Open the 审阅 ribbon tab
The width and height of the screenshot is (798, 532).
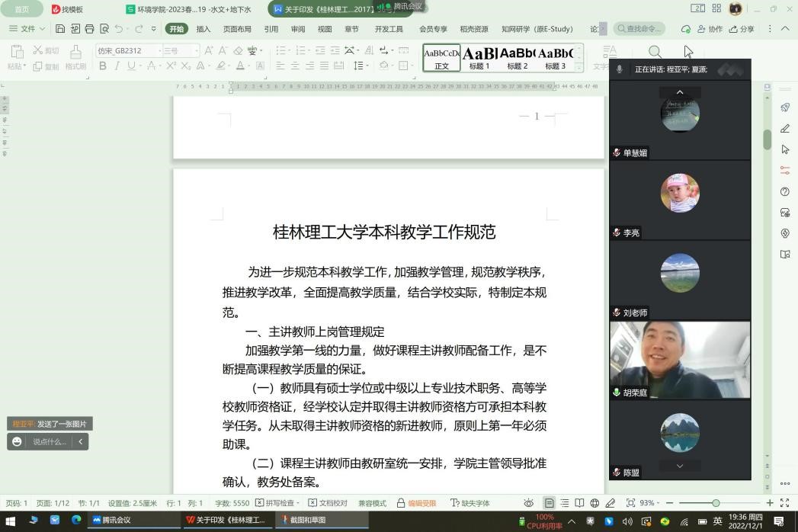[298, 29]
